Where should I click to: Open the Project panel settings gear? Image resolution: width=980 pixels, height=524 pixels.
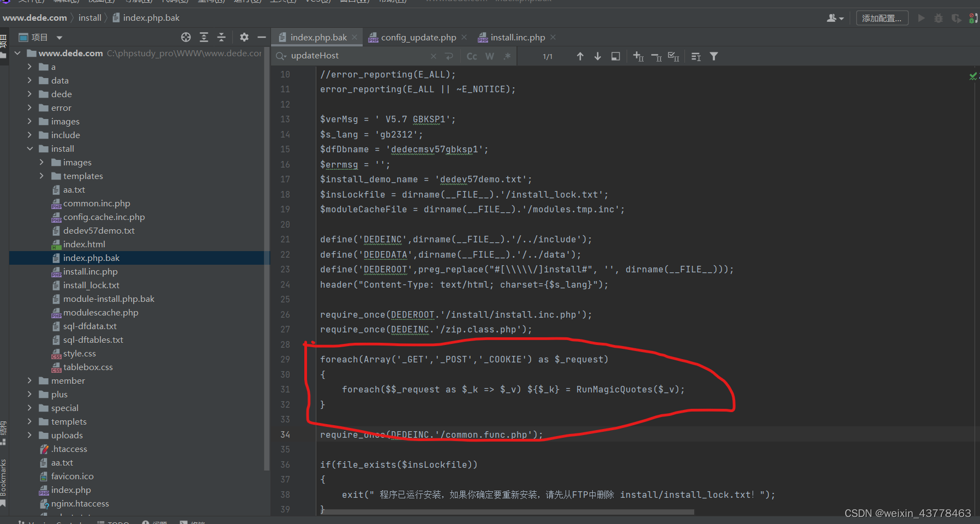pyautogui.click(x=244, y=37)
